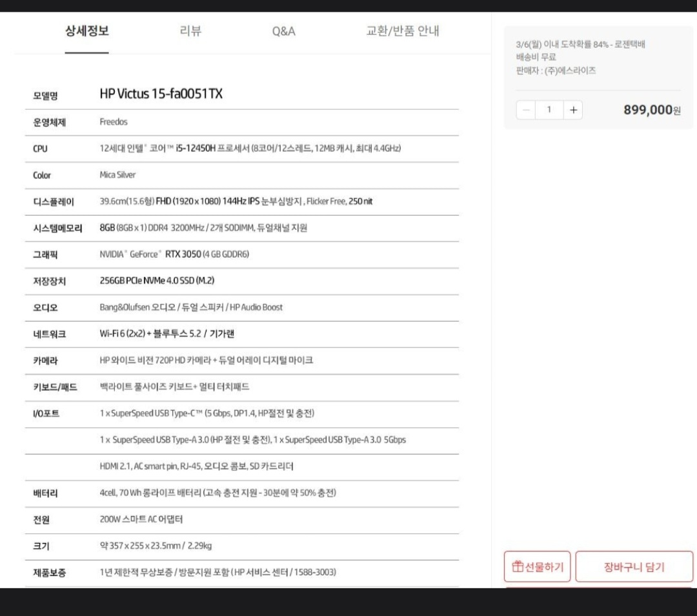Click the i5-12450H CPU specification text
Viewport: 697px width, 616px height.
pos(250,149)
